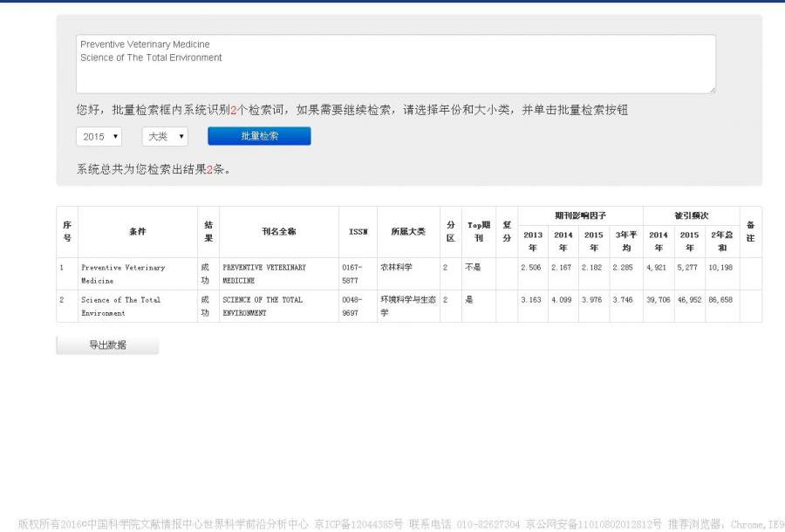Click journal name PREVENTIVE VETERINARY MEDICINE
This screenshot has height=532, width=785.
tap(264, 274)
